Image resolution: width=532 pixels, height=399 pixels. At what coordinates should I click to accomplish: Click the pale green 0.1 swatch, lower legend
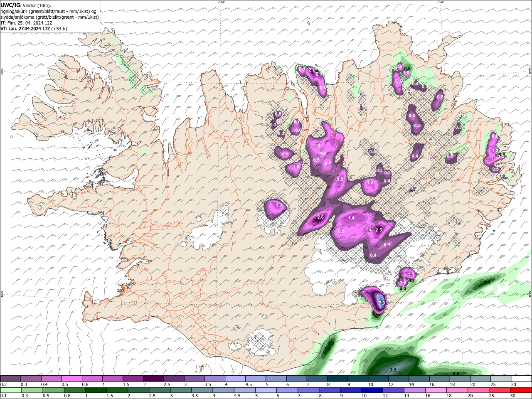(x=11, y=390)
